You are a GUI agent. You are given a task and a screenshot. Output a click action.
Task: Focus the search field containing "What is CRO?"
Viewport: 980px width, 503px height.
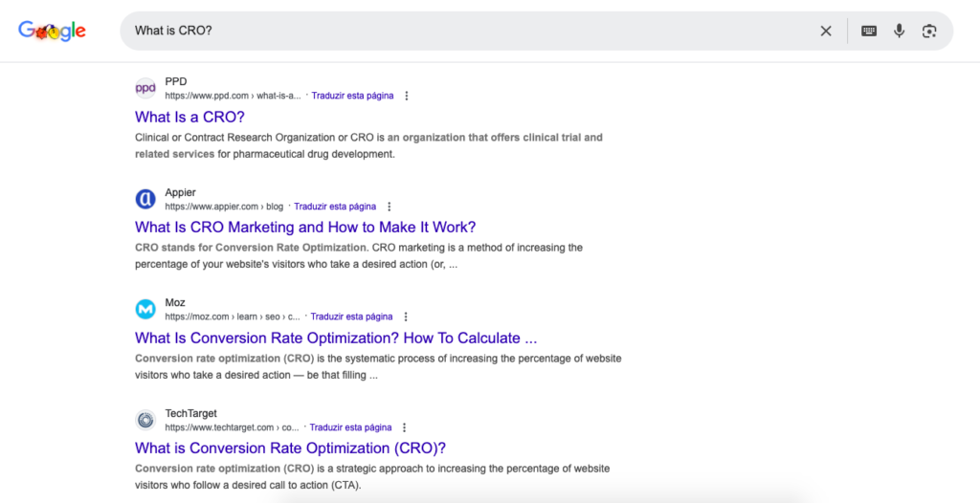tap(459, 31)
